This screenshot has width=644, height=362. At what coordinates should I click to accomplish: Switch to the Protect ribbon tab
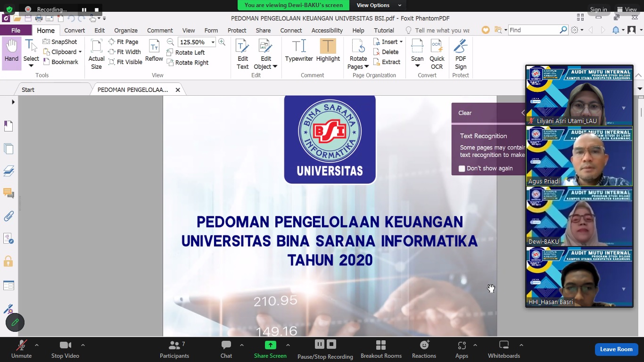pos(237,30)
